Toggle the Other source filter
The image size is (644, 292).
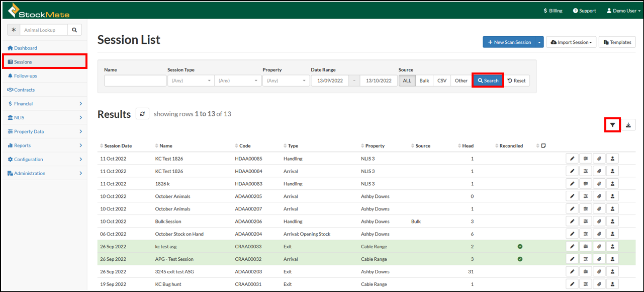pyautogui.click(x=461, y=80)
